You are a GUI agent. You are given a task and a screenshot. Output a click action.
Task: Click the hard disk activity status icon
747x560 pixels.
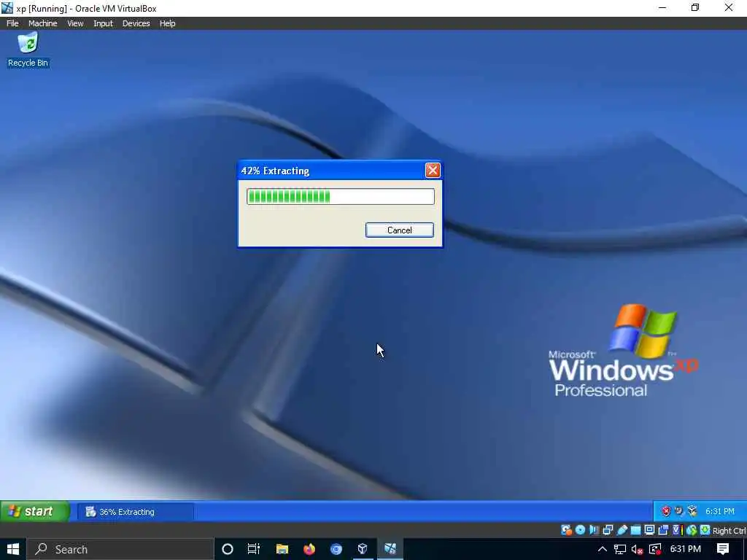point(566,530)
